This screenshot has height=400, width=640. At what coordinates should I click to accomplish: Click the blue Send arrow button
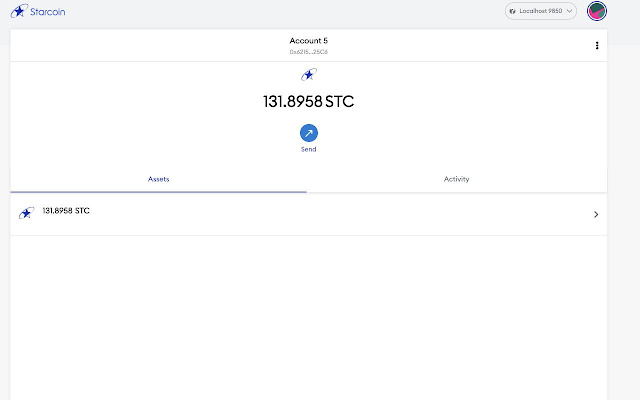click(309, 133)
